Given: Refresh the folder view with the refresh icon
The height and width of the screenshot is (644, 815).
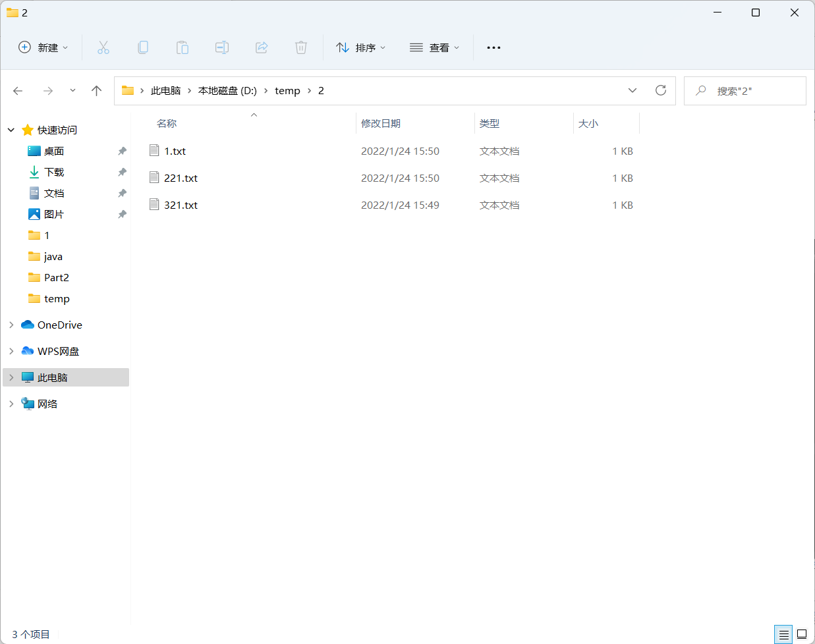Looking at the screenshot, I should pos(661,90).
